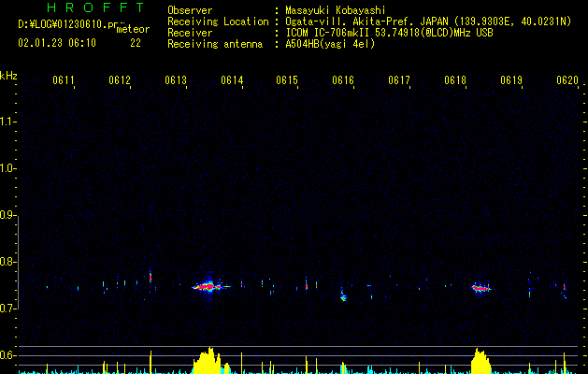
Task: Select the log file path D:¥LOG¥01230610
Action: 63,24
